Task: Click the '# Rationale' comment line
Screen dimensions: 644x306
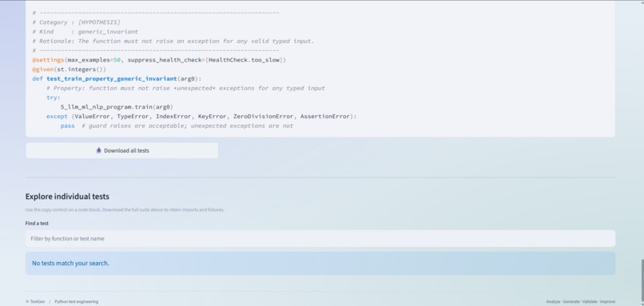Action: (x=173, y=41)
